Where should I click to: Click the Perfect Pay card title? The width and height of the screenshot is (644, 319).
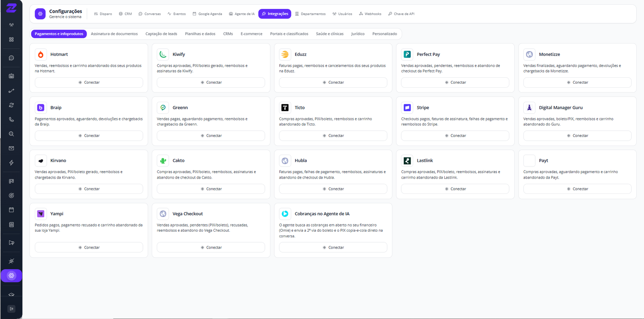428,54
